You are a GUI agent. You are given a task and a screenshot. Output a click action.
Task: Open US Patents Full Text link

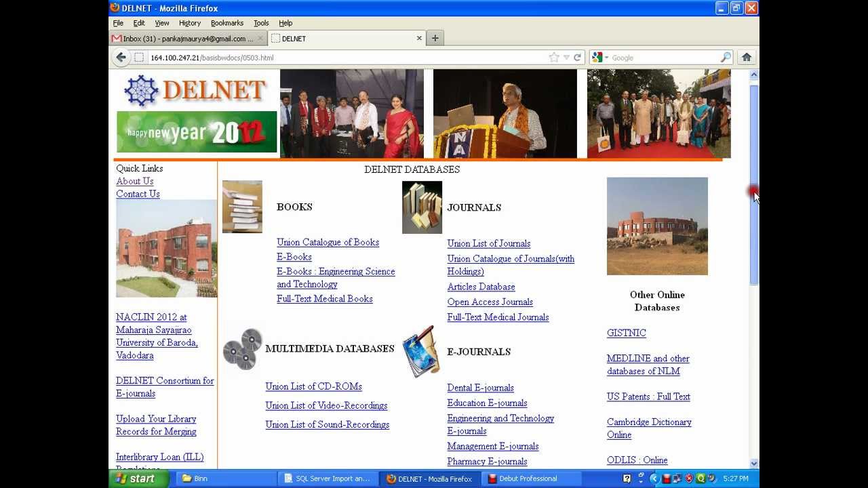[x=648, y=396]
